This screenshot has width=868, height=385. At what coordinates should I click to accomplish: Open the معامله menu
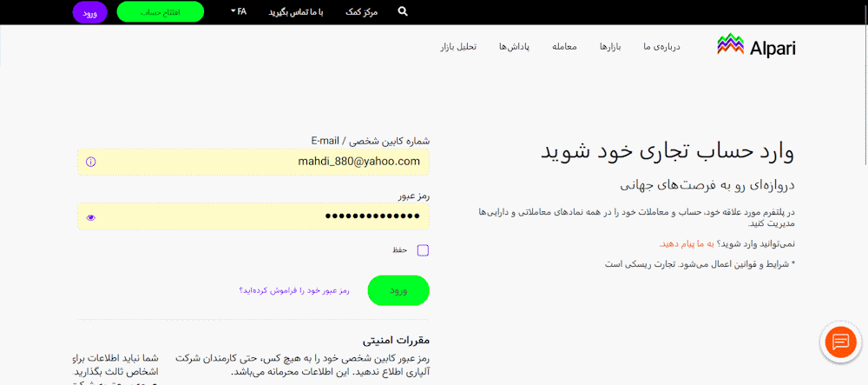(564, 47)
